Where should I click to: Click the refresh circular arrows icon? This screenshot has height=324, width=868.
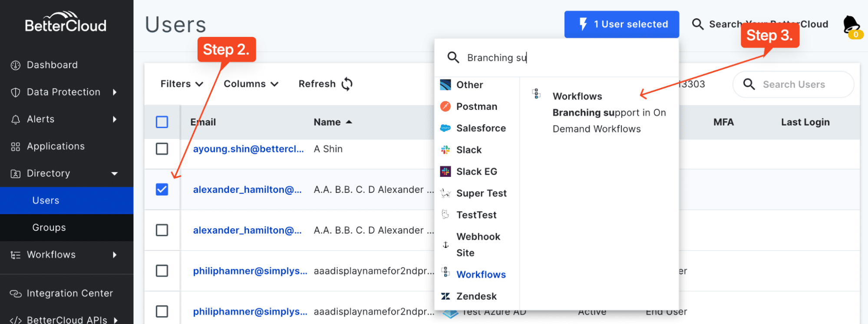(x=347, y=84)
